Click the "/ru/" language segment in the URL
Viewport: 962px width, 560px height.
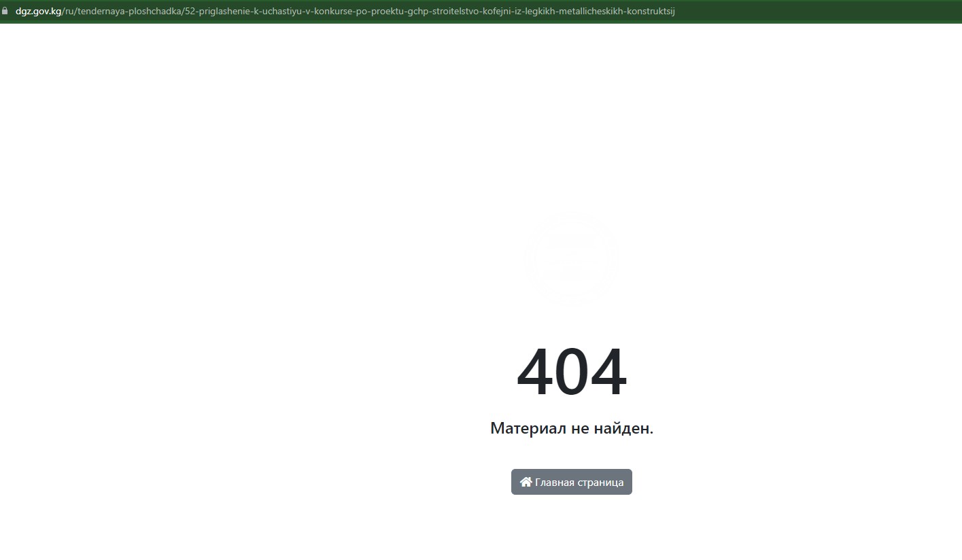tap(69, 11)
